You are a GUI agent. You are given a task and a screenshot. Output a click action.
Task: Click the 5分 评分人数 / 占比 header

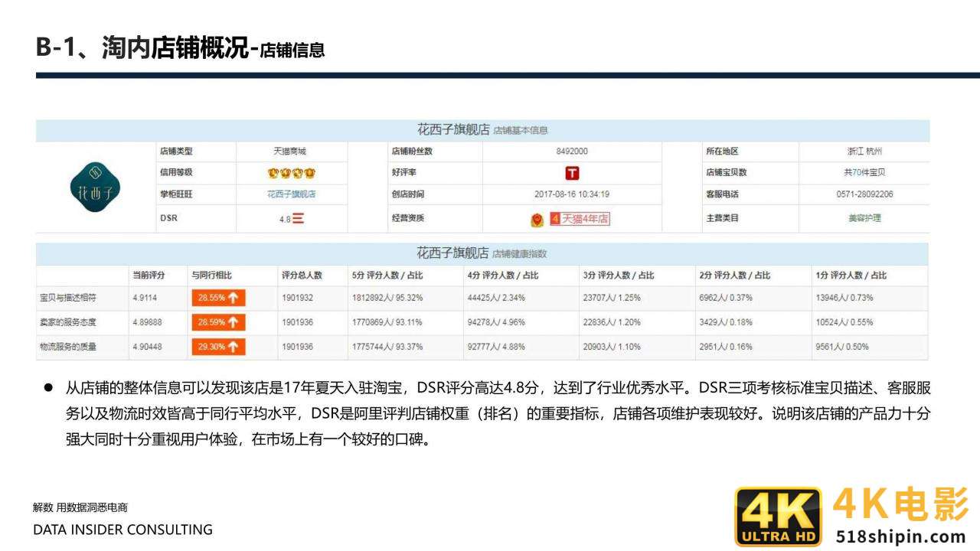[387, 275]
